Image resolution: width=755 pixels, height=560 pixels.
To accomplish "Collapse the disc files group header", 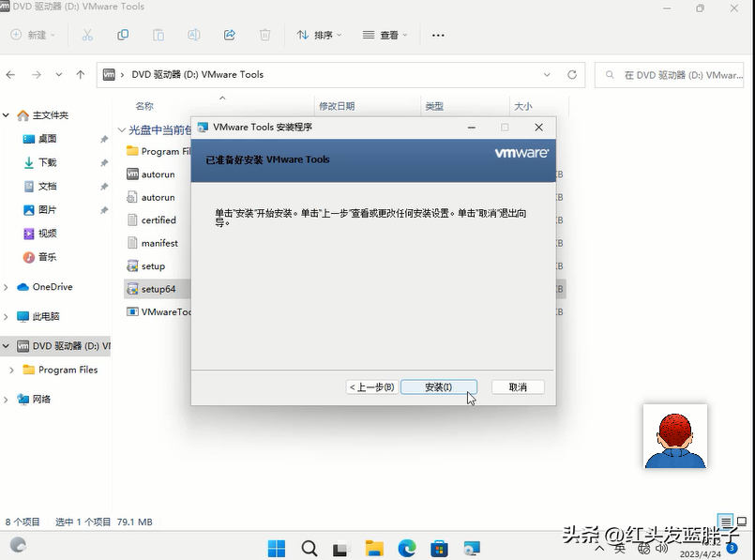I will click(122, 130).
